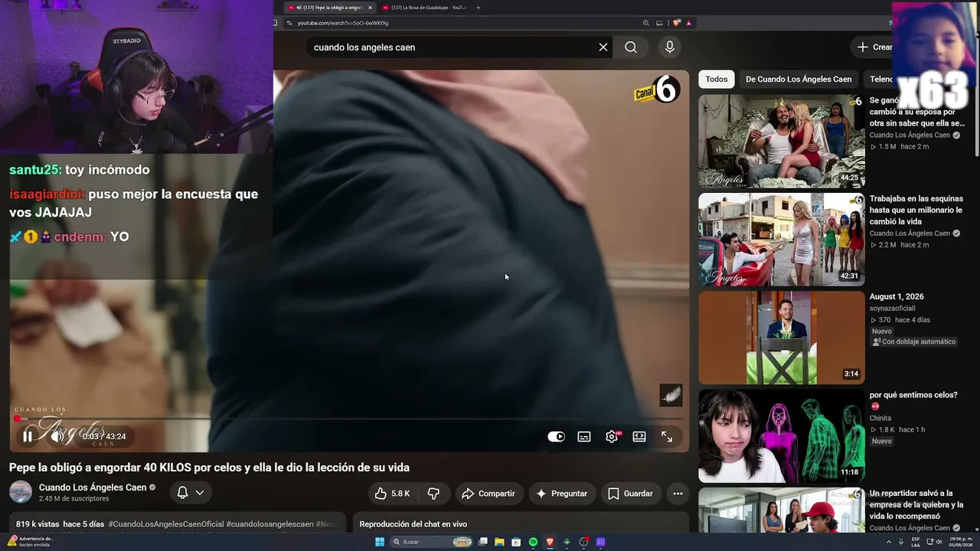The height and width of the screenshot is (551, 980).
Task: Toggle the autoplay switch in the player
Action: 557,436
